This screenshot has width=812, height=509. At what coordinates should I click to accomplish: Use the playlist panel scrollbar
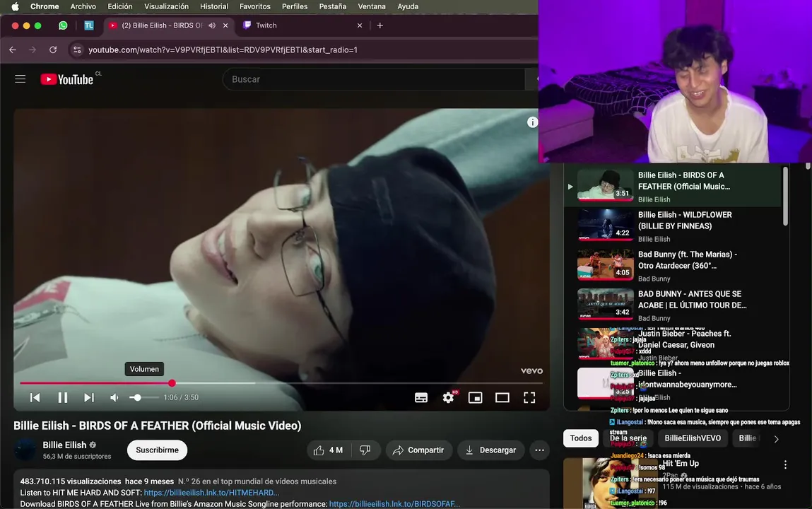tap(785, 197)
